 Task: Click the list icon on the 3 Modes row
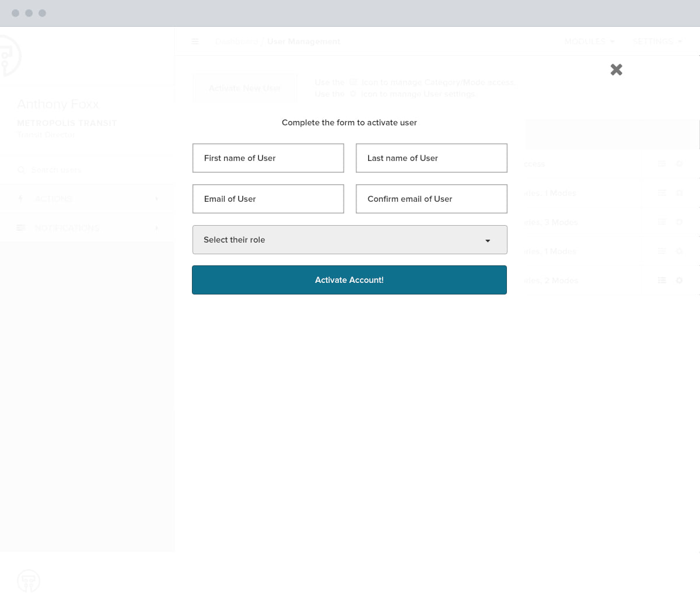point(661,222)
